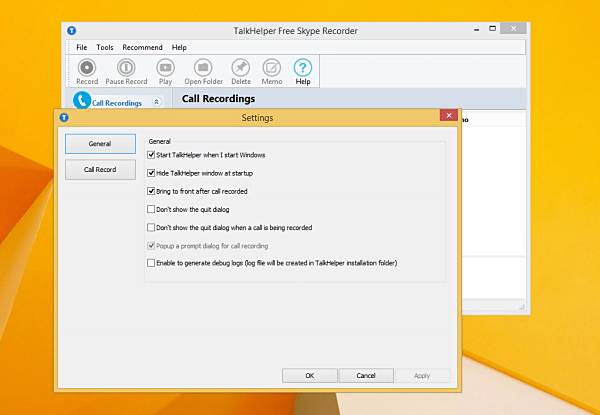600x415 pixels.
Task: Enable Don't show the quit dialog
Action: point(151,210)
